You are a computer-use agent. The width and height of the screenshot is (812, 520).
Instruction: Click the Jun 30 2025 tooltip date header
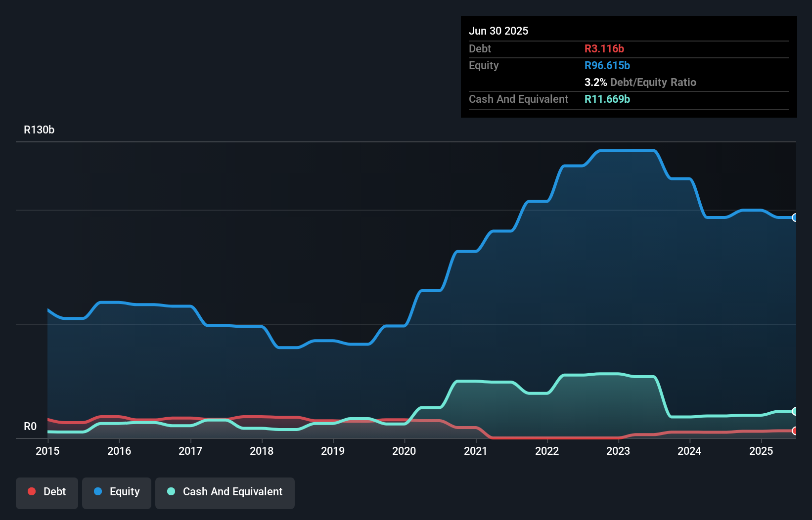click(498, 31)
